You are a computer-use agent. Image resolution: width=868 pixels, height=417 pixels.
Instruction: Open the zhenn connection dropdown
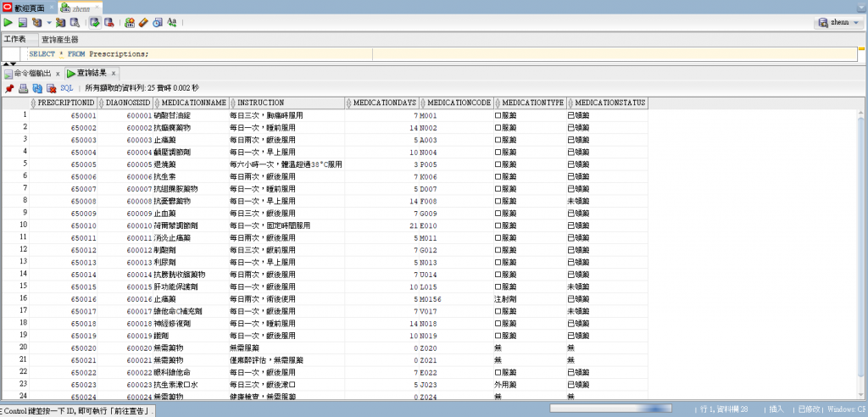(x=840, y=23)
